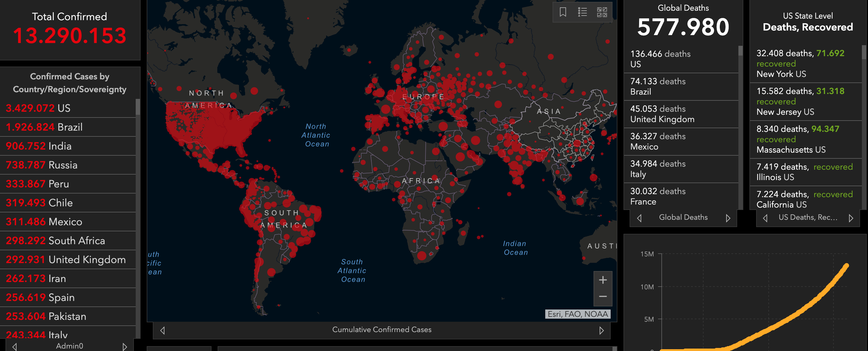Screen dimensions: 868x351
Task: Zoom in with the map plus button
Action: pyautogui.click(x=603, y=280)
